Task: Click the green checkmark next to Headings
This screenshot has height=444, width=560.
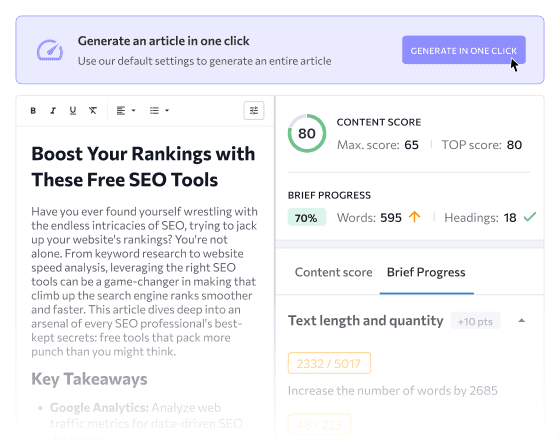Action: pyautogui.click(x=530, y=217)
